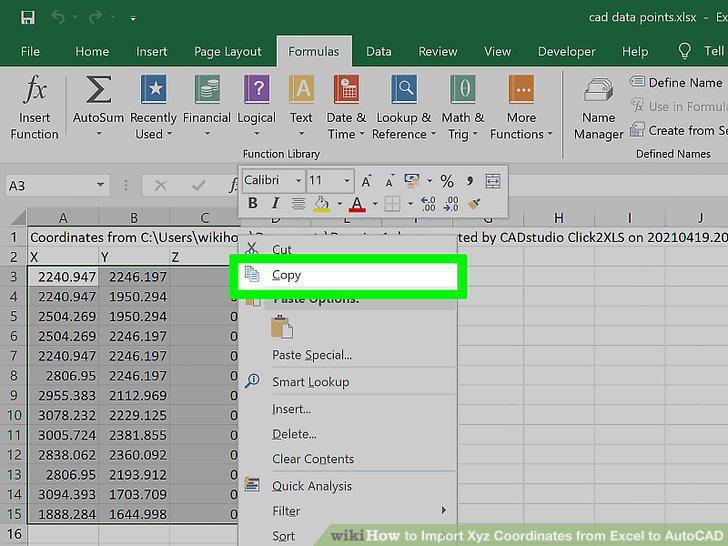The height and width of the screenshot is (546, 728).
Task: Select cell A5 containing 2504.269
Action: [x=63, y=316]
